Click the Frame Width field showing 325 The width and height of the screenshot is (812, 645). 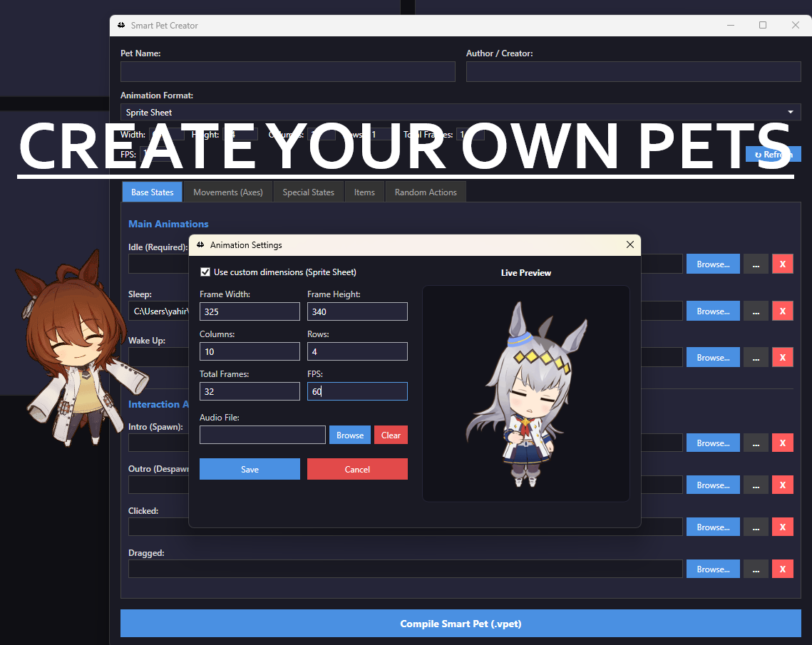pyautogui.click(x=250, y=311)
